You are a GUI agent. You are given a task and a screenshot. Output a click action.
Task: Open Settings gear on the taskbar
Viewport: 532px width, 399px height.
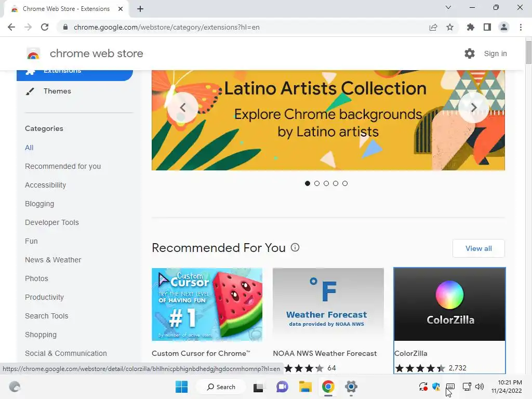(351, 387)
